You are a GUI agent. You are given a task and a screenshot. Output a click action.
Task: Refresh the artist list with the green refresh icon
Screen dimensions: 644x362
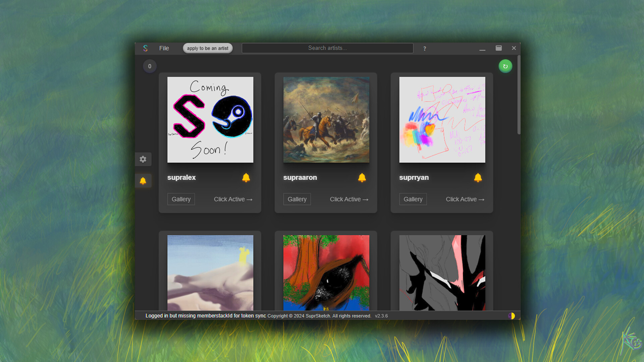click(505, 66)
